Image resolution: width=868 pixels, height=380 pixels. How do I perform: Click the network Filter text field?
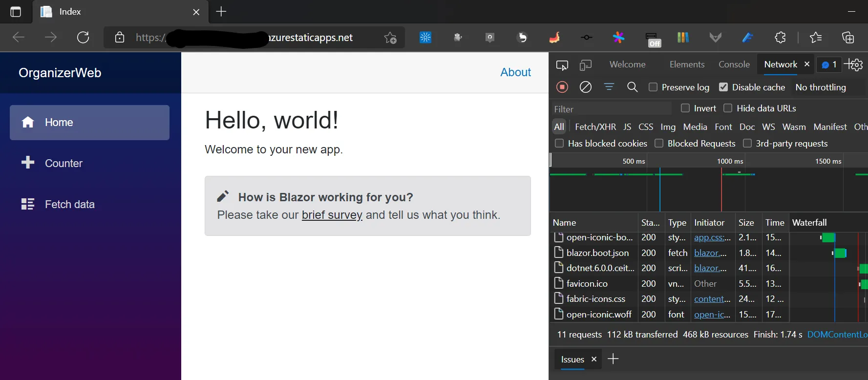611,109
